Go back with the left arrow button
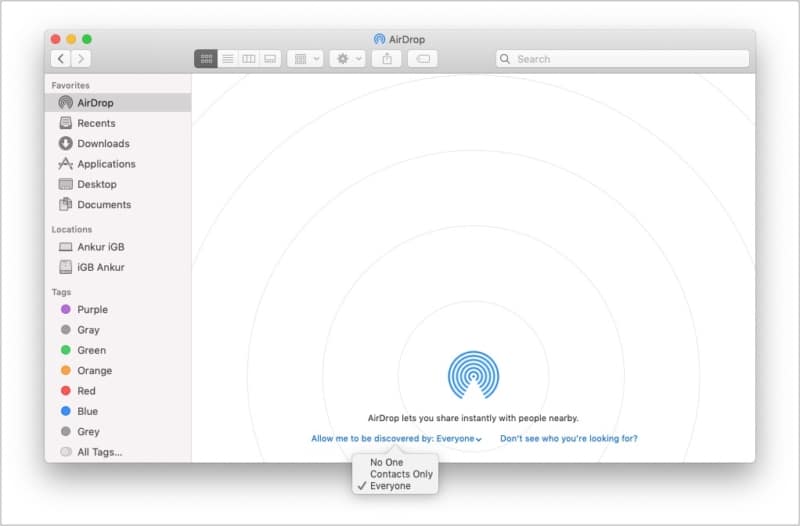This screenshot has width=800, height=526. click(61, 59)
